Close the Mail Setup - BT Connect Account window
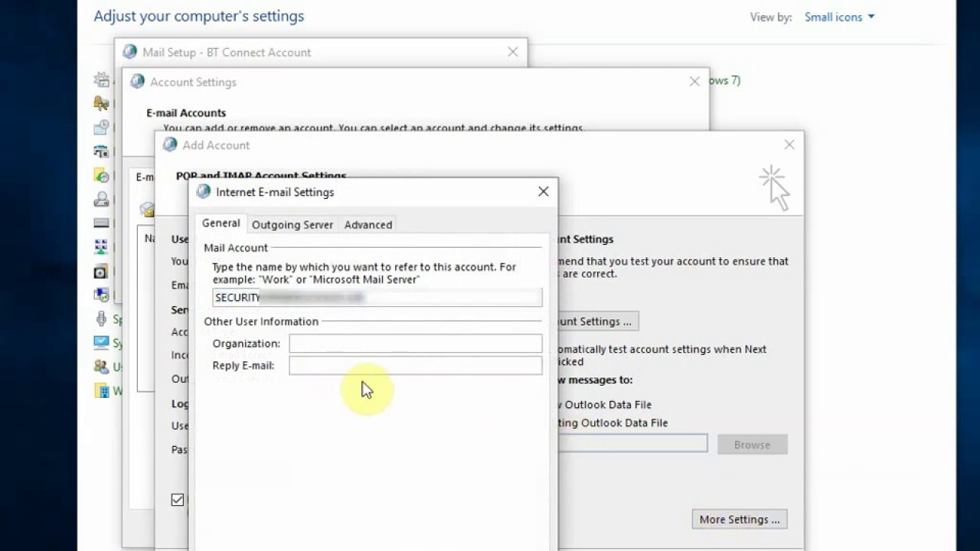 513,51
